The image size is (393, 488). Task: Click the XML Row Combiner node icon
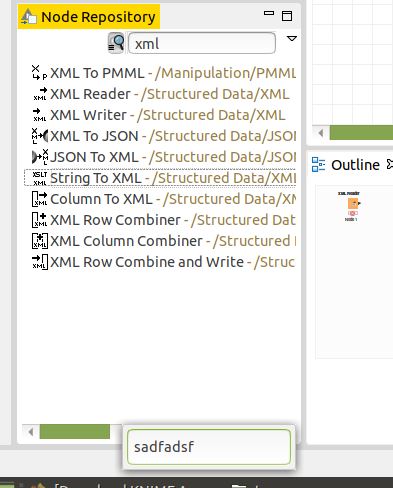coord(40,220)
